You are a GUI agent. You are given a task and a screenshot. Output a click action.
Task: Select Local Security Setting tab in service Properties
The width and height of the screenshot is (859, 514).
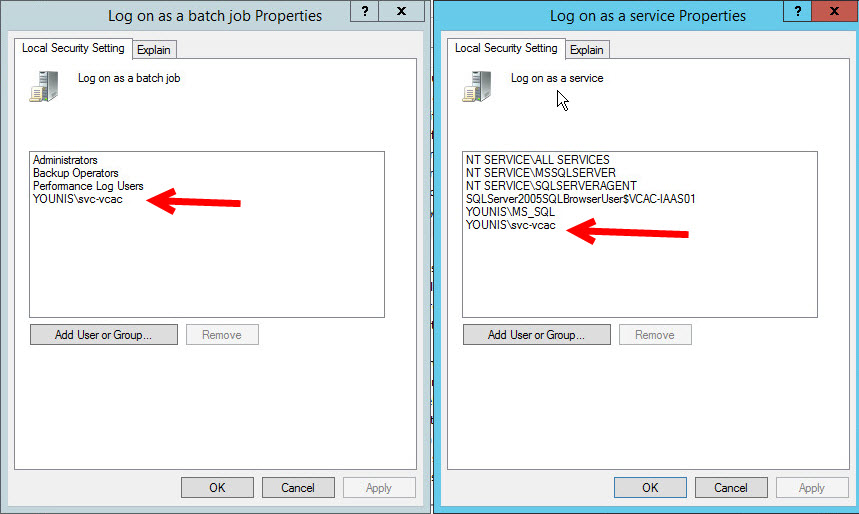pos(506,48)
